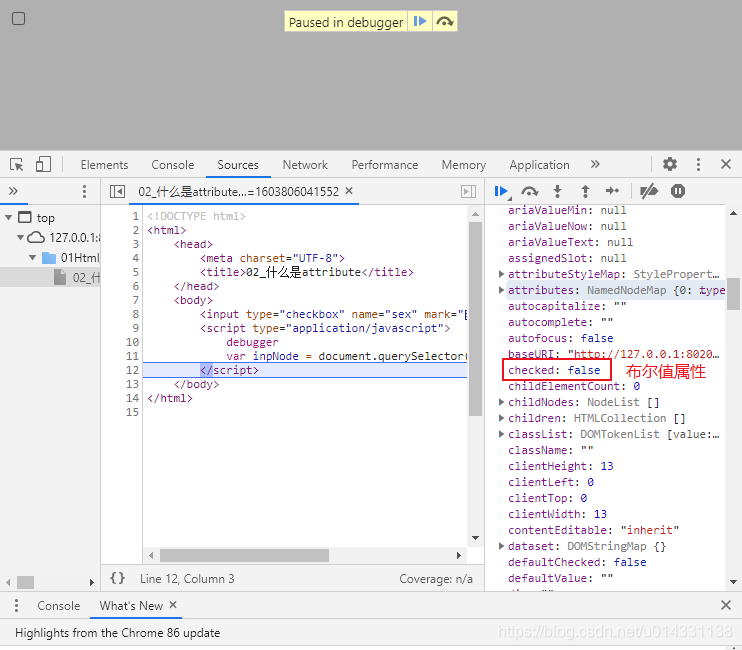Click the pretty print braces icon
The height and width of the screenshot is (650, 742).
(x=117, y=578)
